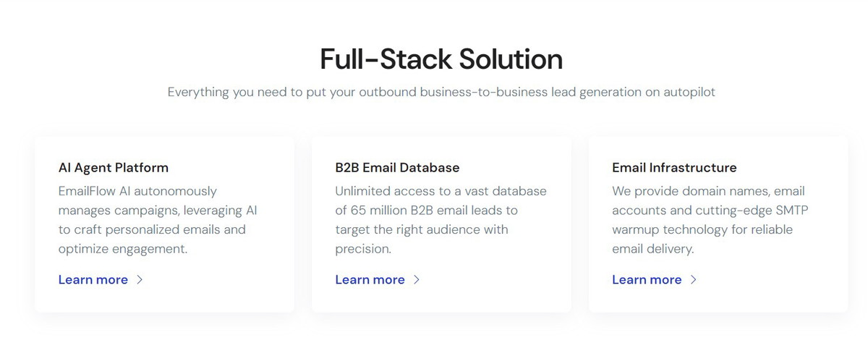Click the arrow icon beside AI Agent Platform's Learn more
Viewport: 868px width, 348px height.
pyautogui.click(x=140, y=280)
